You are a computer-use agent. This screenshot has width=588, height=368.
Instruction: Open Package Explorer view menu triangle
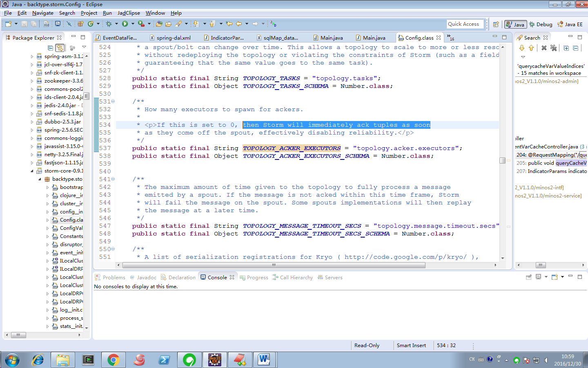click(84, 47)
